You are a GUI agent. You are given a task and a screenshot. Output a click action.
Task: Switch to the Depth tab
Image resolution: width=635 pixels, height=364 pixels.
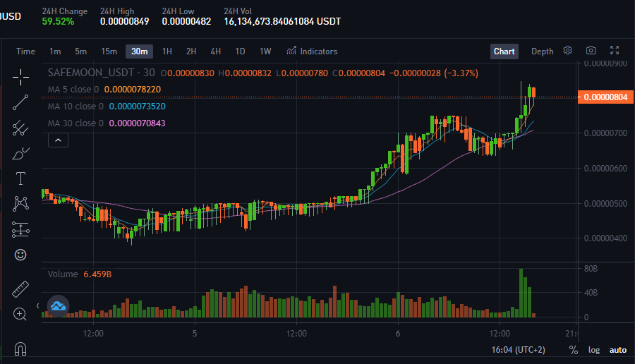[x=543, y=51]
